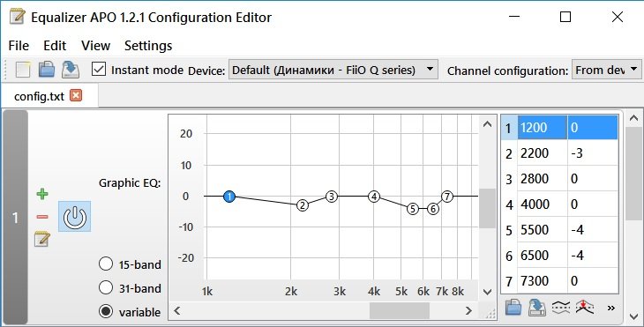Image resolution: width=644 pixels, height=327 pixels.
Task: Select the 31-band radio button
Action: point(106,287)
